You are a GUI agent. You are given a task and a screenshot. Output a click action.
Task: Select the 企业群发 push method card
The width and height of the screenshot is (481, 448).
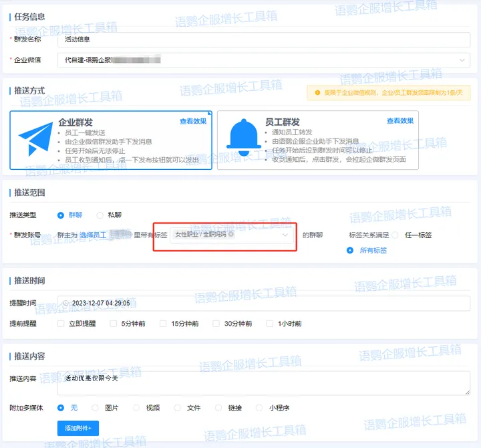tap(111, 140)
